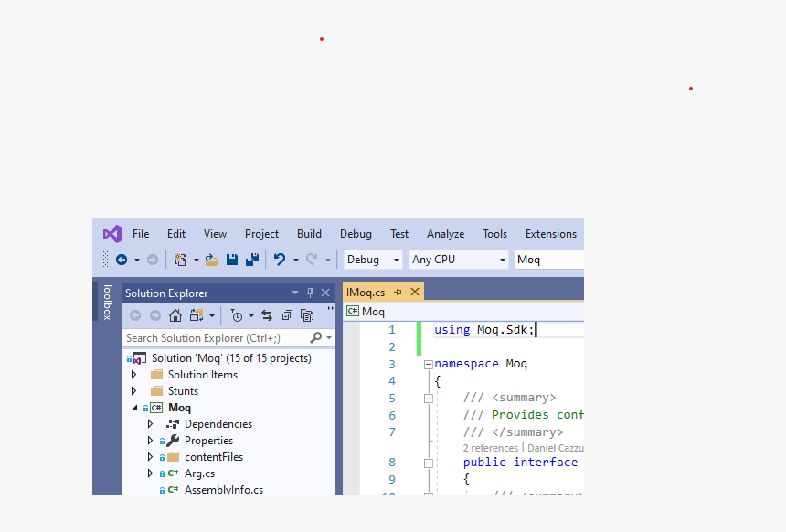This screenshot has width=786, height=532.
Task: Expand the Solution Items folder
Action: pyautogui.click(x=133, y=375)
